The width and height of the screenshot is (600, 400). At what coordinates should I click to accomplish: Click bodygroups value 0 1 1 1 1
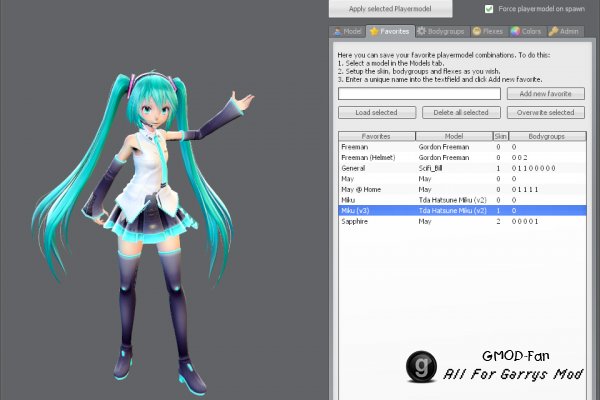click(x=525, y=189)
